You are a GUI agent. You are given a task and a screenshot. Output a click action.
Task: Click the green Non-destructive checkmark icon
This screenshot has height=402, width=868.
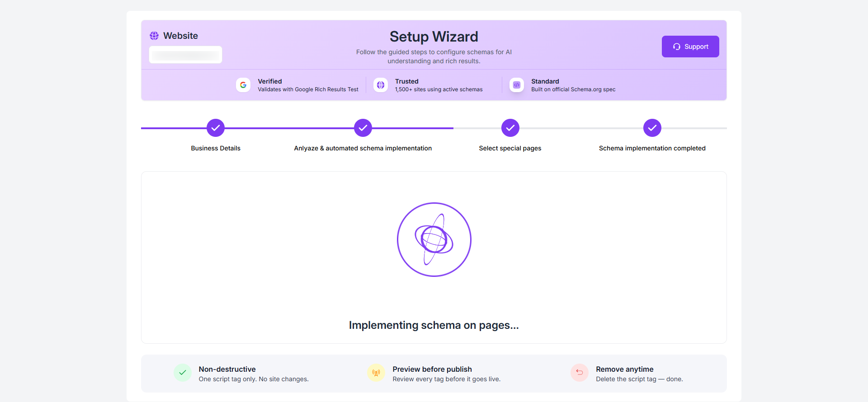(x=183, y=373)
